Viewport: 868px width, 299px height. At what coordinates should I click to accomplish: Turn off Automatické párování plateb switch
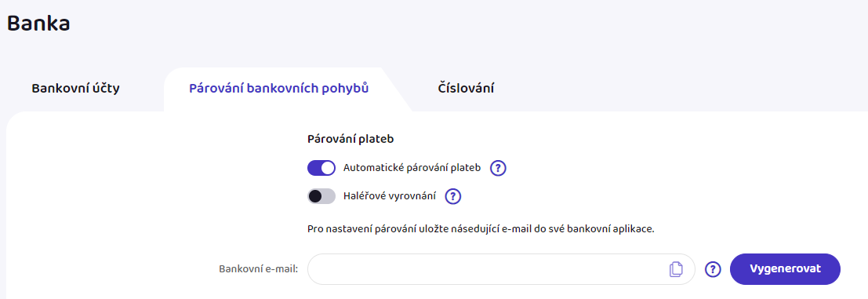321,168
